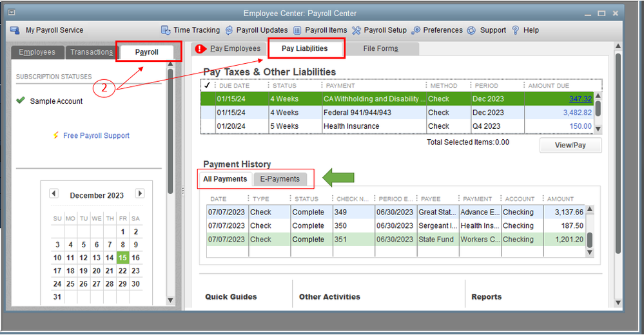Click the 3,137.66 payment amount
Viewport: 644px width, 335px height.
point(569,212)
